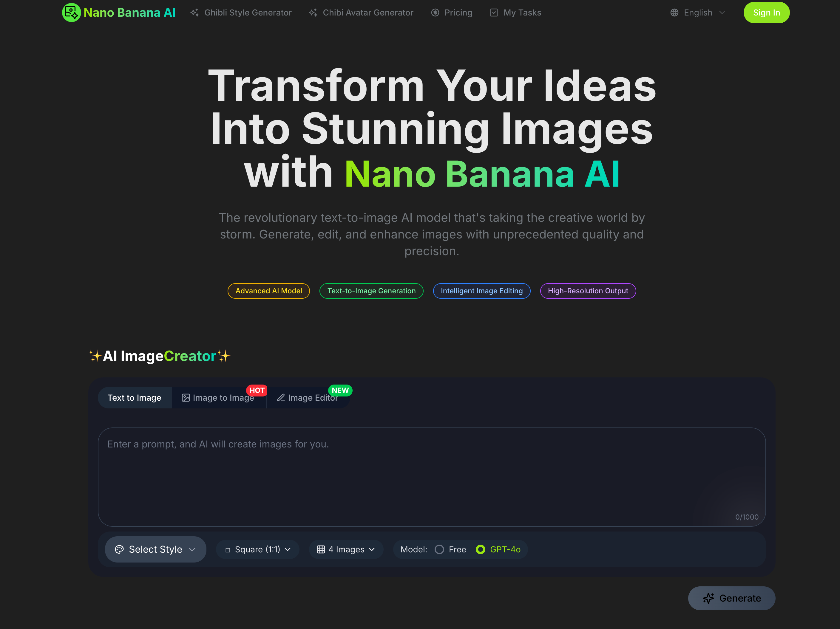The image size is (840, 629).
Task: Expand the Select Style dropdown
Action: (156, 549)
